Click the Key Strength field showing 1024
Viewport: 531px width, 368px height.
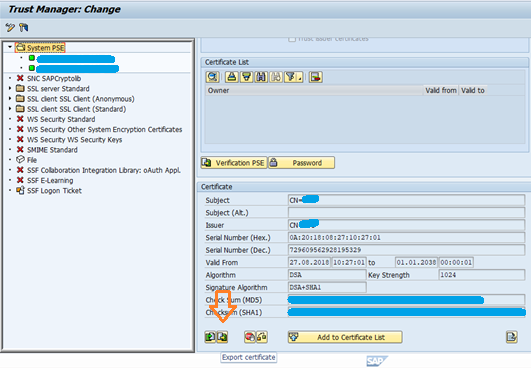pyautogui.click(x=482, y=275)
